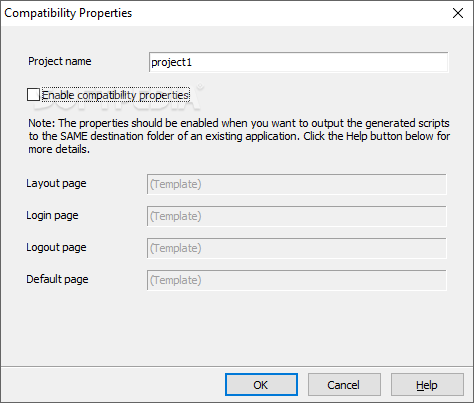Click 'more details.' at the note's end
Screen dimensions: 474x403
point(59,149)
